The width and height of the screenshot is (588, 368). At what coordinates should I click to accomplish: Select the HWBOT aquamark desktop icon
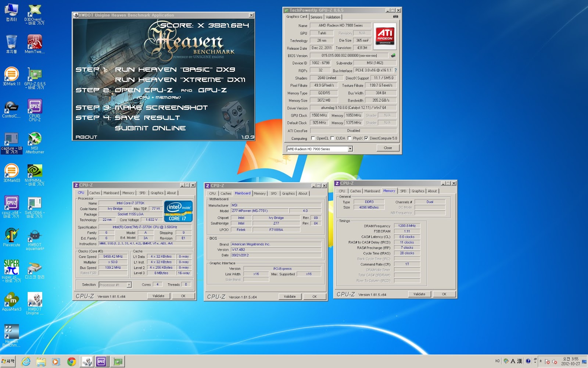35,240
